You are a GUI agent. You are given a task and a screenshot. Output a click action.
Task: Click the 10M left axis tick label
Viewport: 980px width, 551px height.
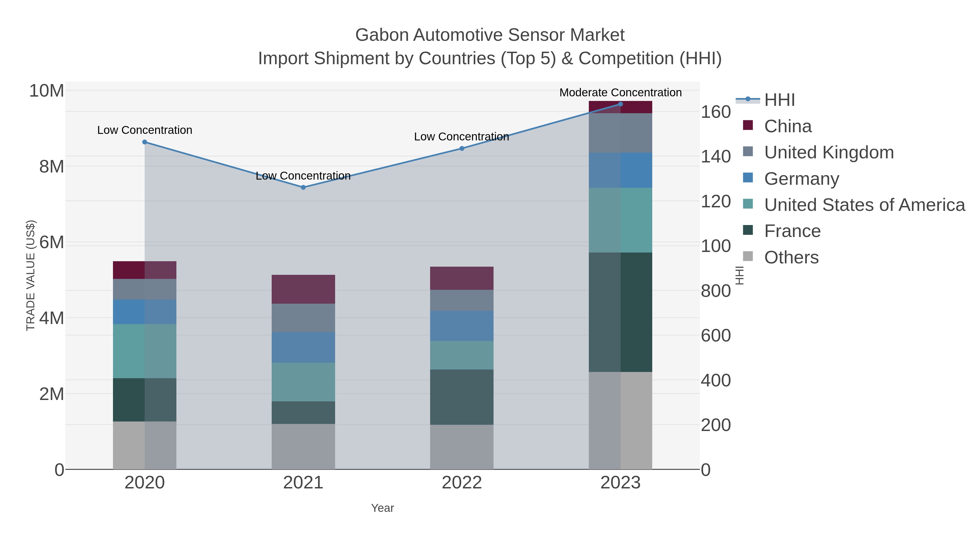coord(46,91)
